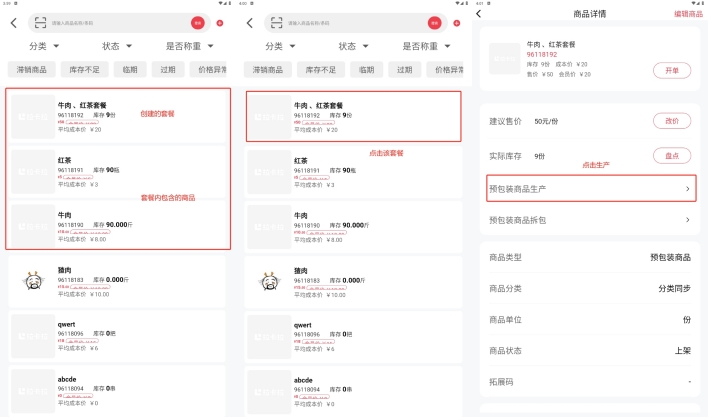Tap the red add icon on the middle screen

tap(456, 22)
